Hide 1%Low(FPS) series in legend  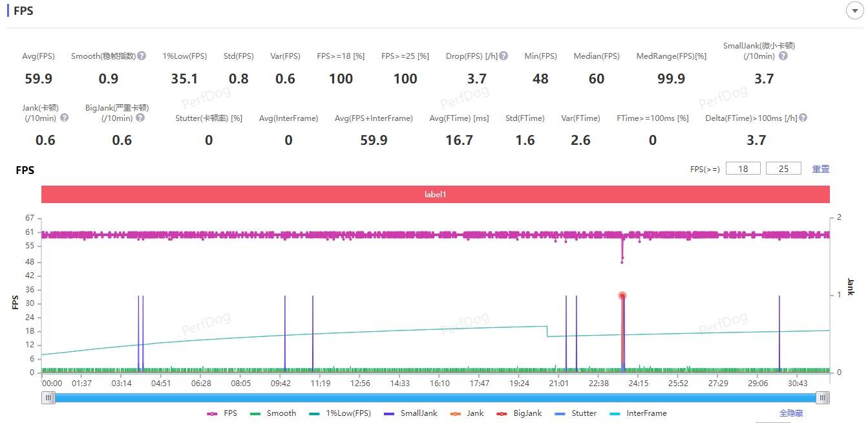pos(339,413)
